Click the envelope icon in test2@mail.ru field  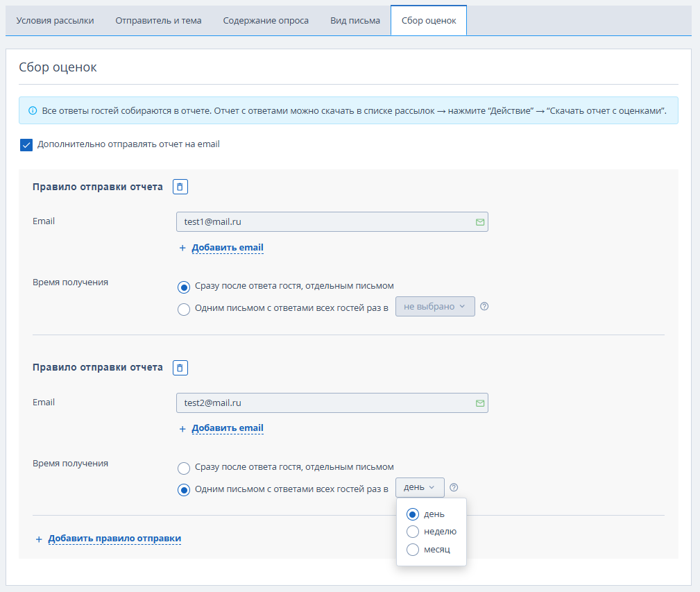tap(480, 403)
